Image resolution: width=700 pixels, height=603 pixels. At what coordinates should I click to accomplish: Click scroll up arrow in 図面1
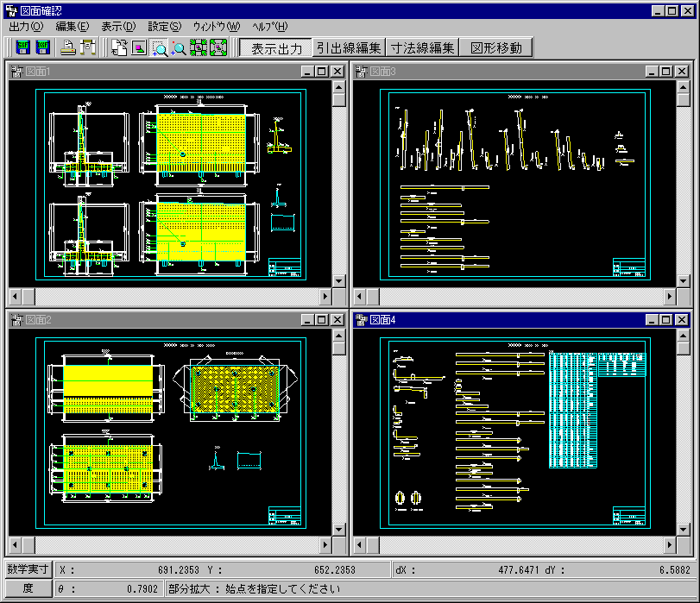point(339,87)
